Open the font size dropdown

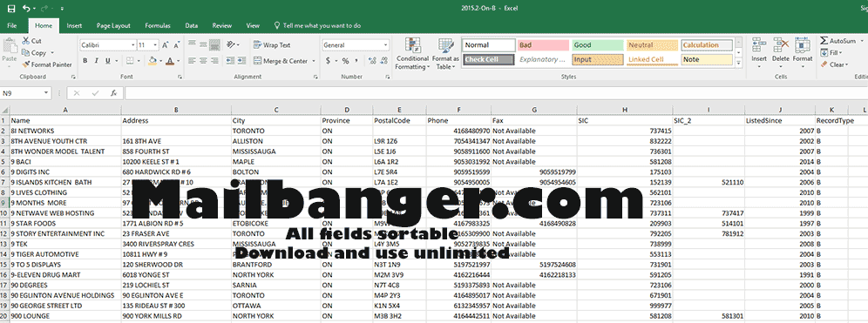tap(156, 44)
